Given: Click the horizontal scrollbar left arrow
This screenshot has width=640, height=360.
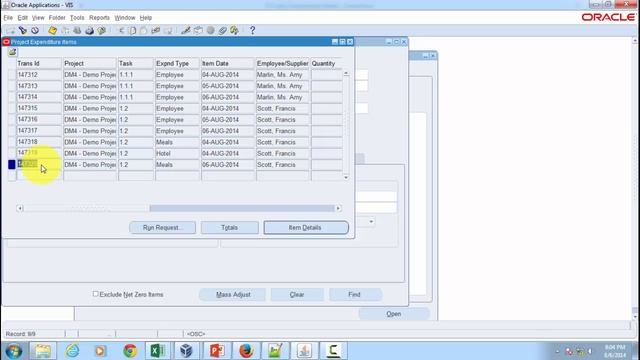Looking at the screenshot, I should 20,208.
